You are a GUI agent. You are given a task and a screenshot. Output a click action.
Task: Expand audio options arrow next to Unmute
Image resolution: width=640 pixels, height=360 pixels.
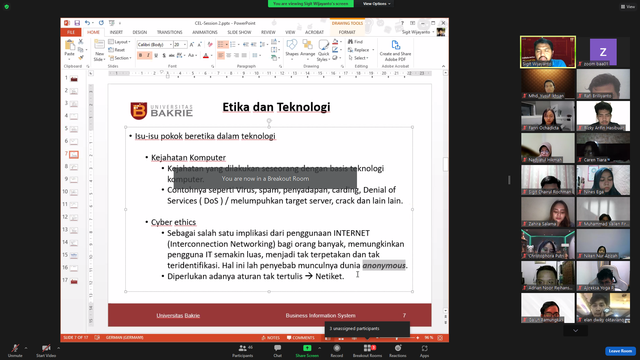(26, 348)
